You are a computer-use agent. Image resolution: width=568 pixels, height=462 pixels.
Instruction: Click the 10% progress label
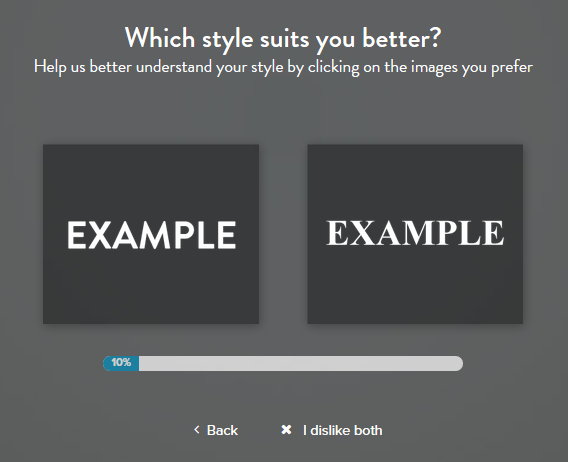121,362
